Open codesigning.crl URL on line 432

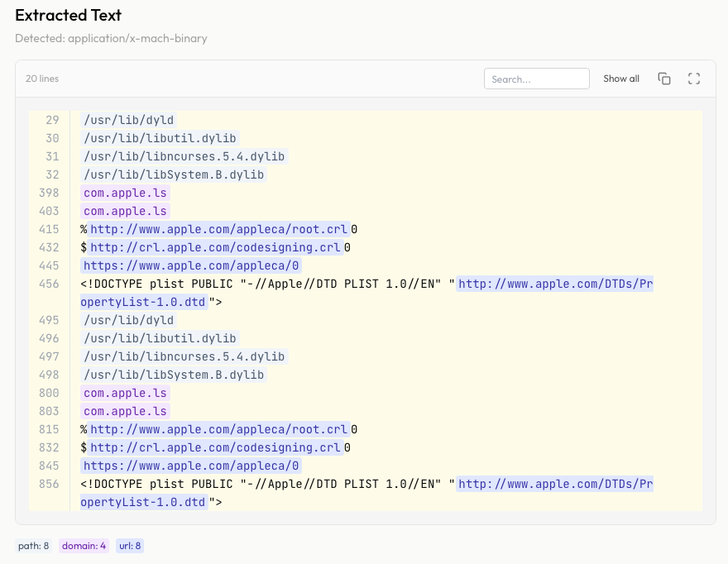[215, 247]
